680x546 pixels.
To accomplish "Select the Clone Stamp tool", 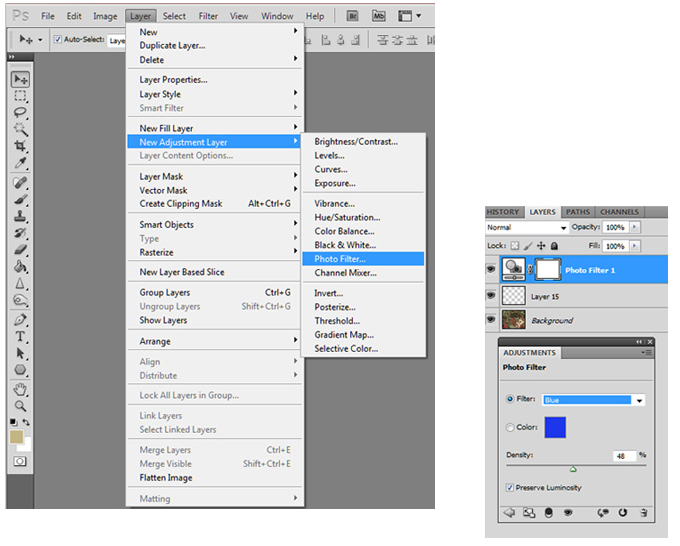I will coord(20,216).
